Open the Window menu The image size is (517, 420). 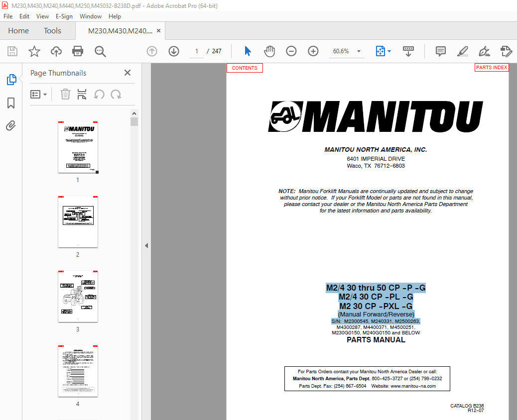click(x=90, y=16)
